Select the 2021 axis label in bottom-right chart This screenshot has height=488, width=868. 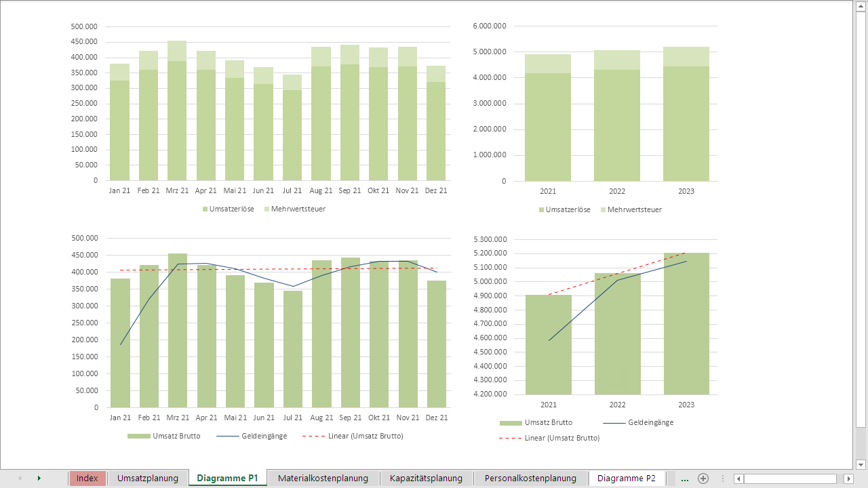(x=548, y=405)
